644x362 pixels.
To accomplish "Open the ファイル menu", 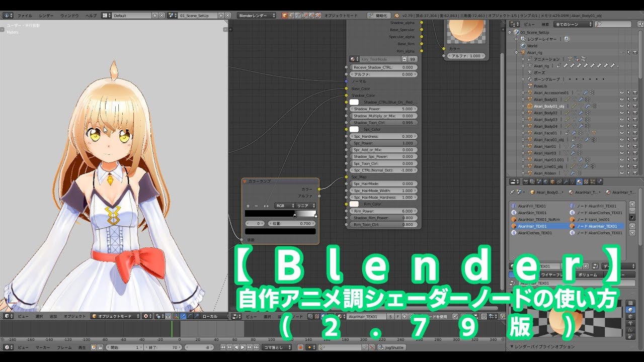I will 25,16.
